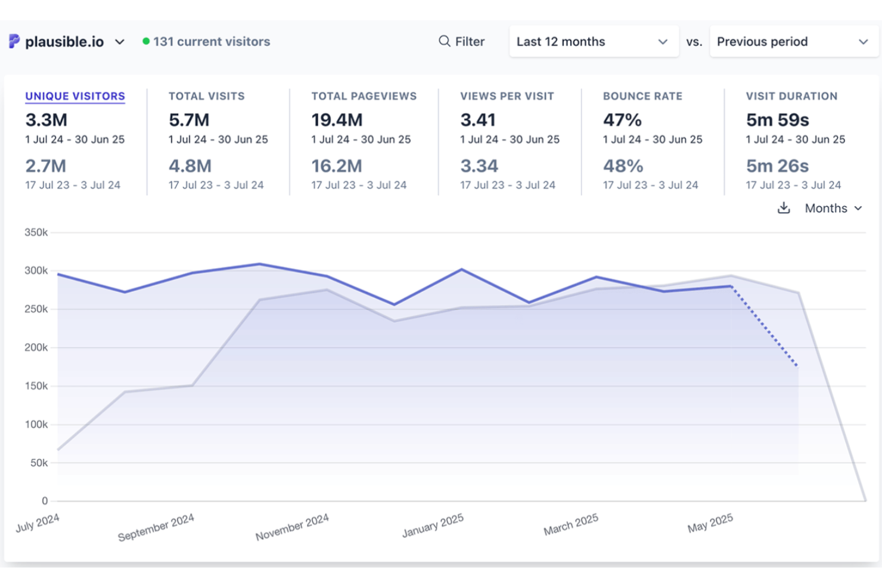Select the Views Per Visit metric

tap(507, 96)
